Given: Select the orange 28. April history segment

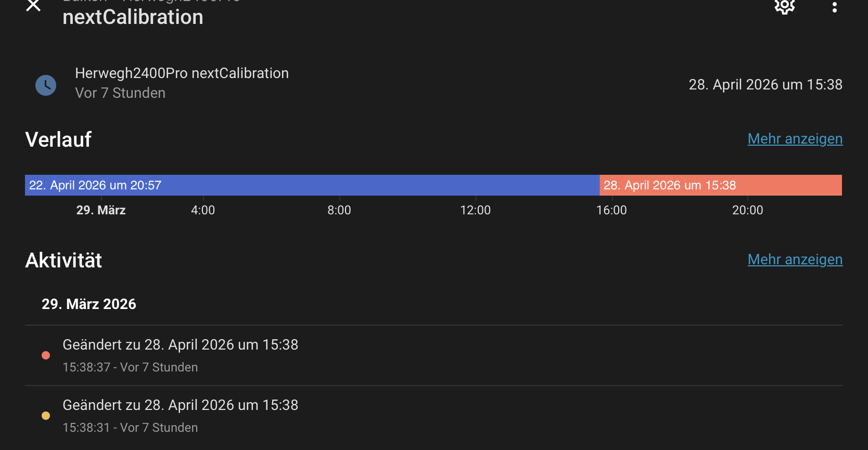Looking at the screenshot, I should pyautogui.click(x=721, y=185).
